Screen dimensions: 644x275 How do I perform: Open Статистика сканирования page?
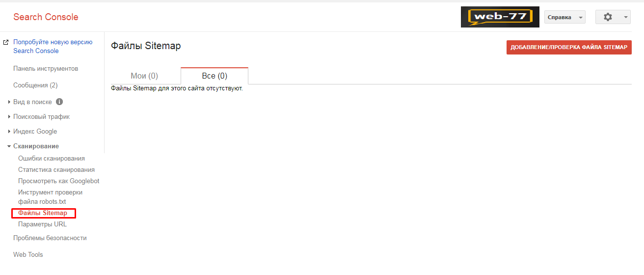coord(56,169)
